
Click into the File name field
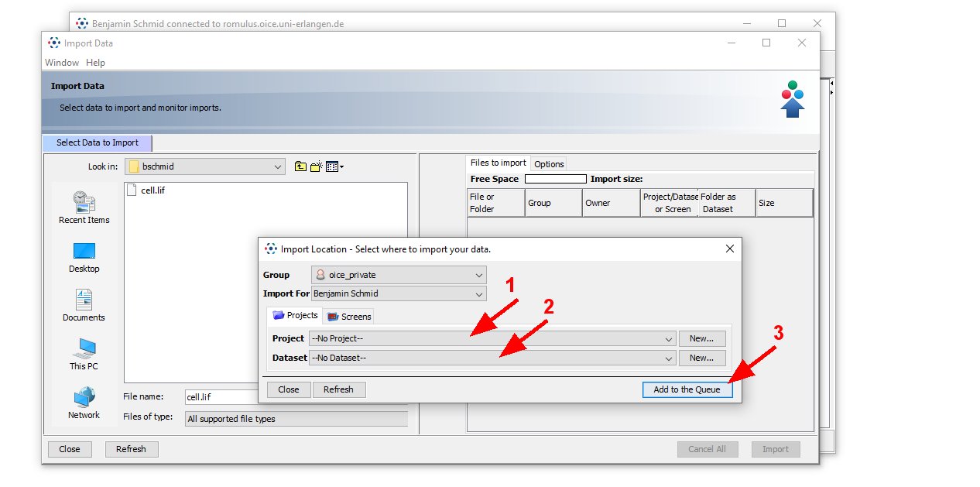coord(221,397)
